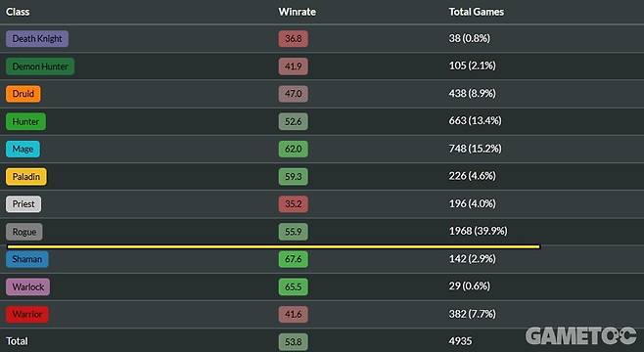This screenshot has width=644, height=352.
Task: Select the Shaman class badge
Action: tap(27, 259)
